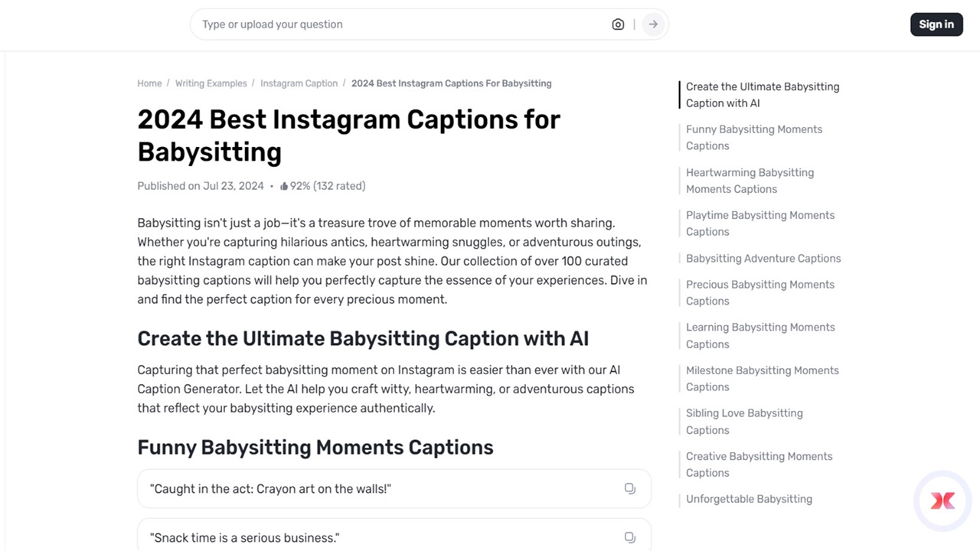Open Funny Babysitting Moments Captions section

(753, 137)
